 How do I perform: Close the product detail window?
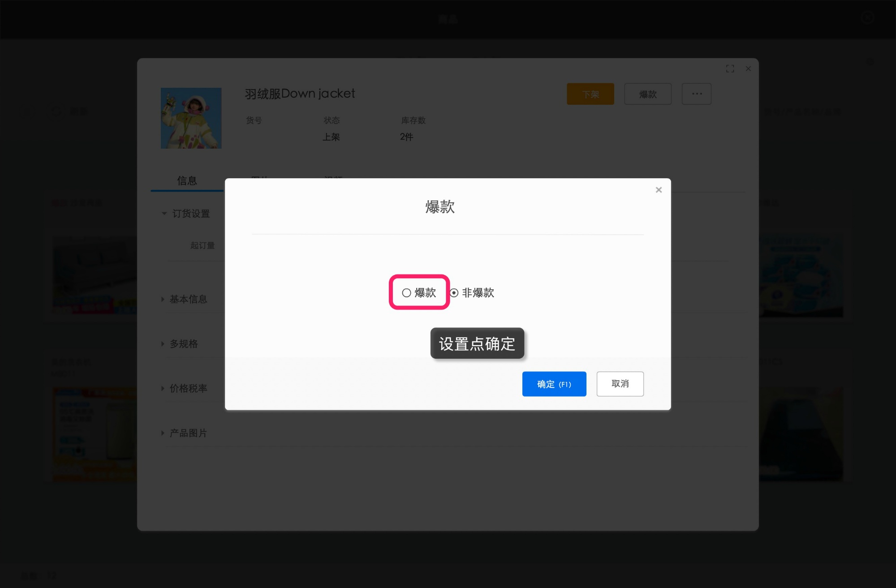pos(748,69)
